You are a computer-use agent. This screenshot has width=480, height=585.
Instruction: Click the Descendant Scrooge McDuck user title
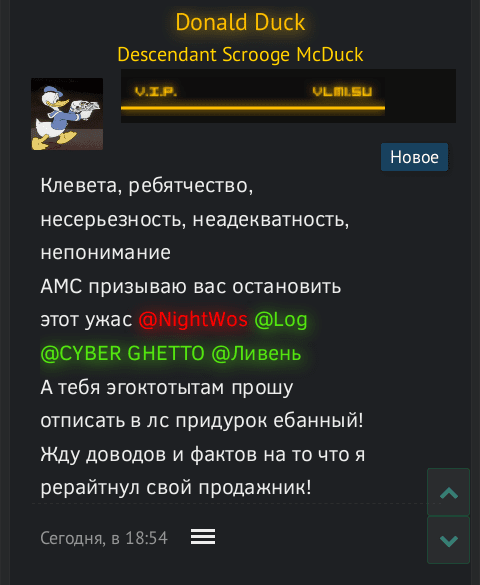(240, 54)
